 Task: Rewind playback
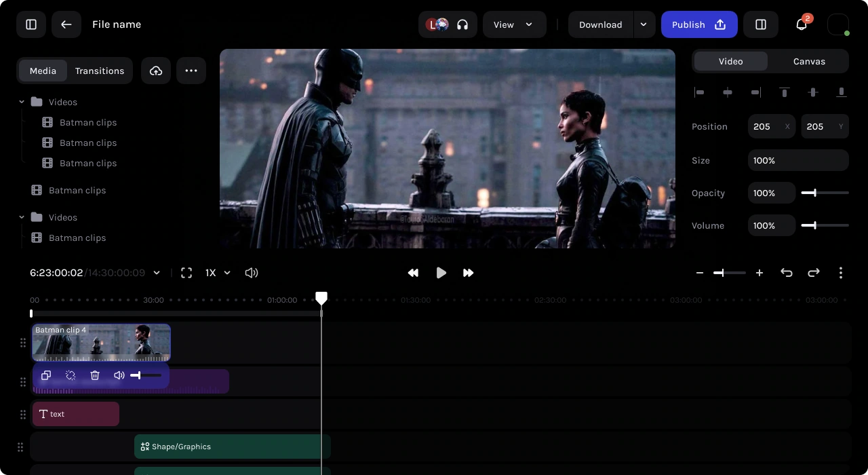coord(413,273)
